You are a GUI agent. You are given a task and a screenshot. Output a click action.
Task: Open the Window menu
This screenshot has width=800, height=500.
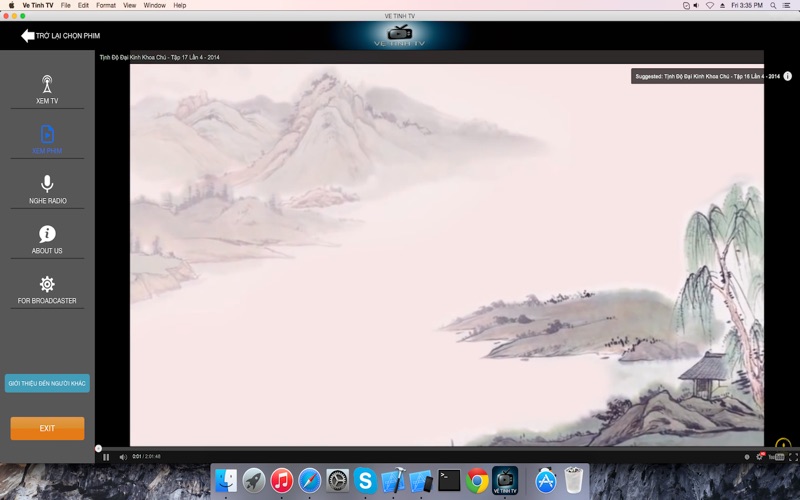(x=155, y=5)
